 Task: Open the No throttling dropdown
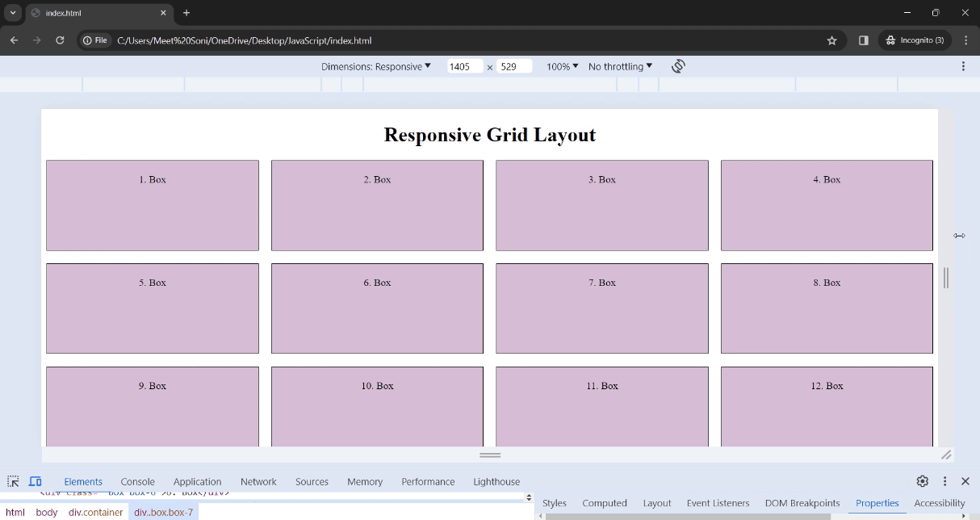[x=620, y=66]
